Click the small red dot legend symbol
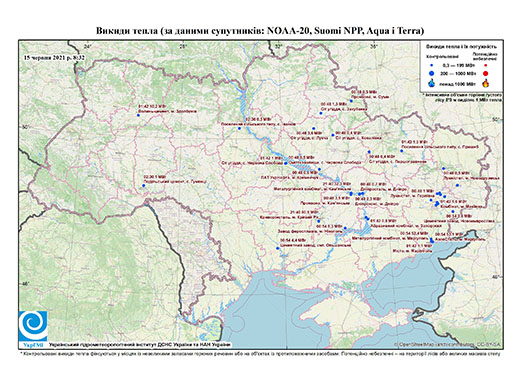 [485, 65]
